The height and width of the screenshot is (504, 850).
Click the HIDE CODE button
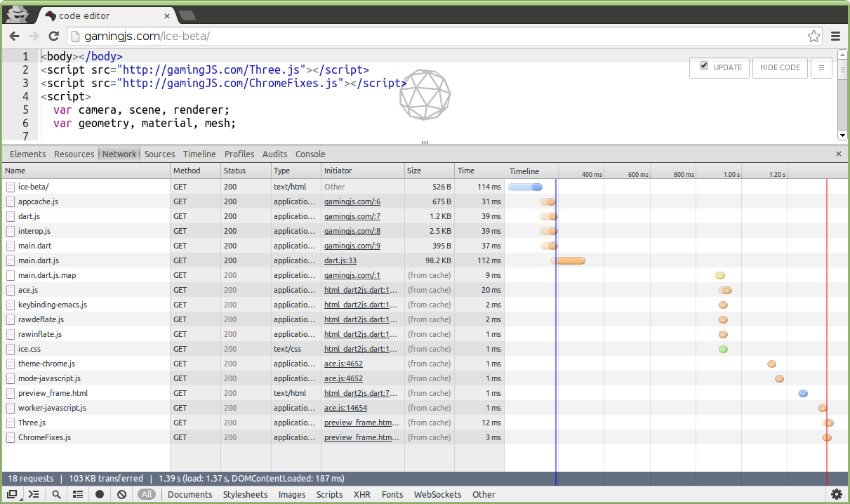(780, 67)
